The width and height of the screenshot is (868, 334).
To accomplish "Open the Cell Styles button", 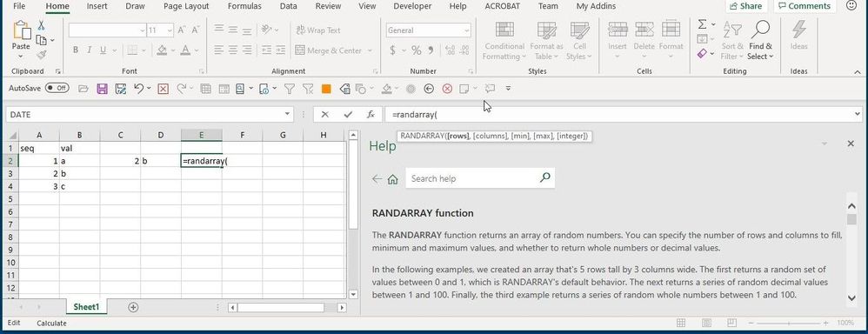I will tap(579, 42).
